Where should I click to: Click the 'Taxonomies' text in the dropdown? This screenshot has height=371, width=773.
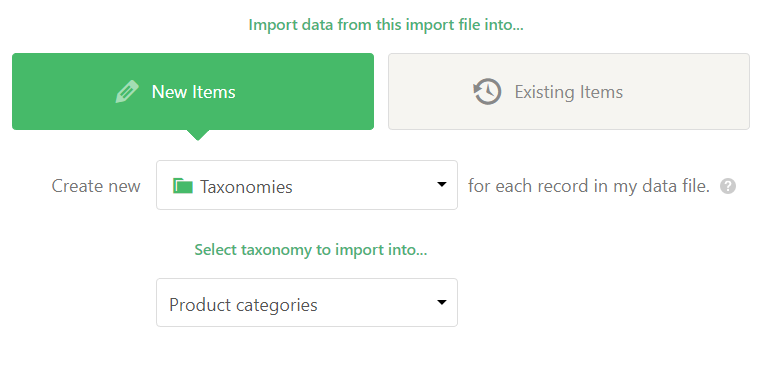coord(246,187)
